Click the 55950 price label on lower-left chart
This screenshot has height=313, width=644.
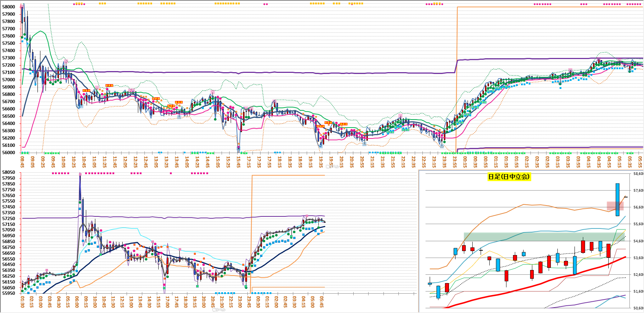[x=9, y=293]
